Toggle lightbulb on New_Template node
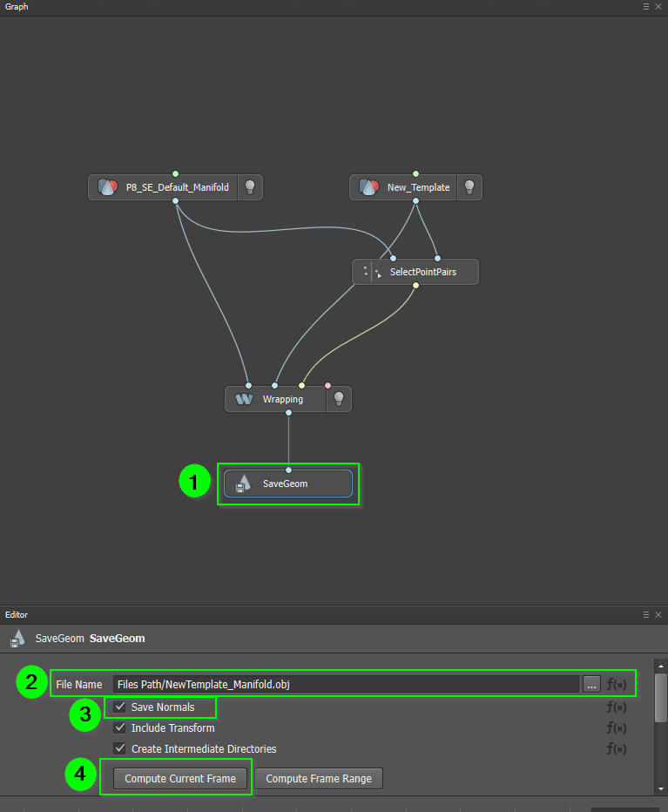 click(469, 187)
